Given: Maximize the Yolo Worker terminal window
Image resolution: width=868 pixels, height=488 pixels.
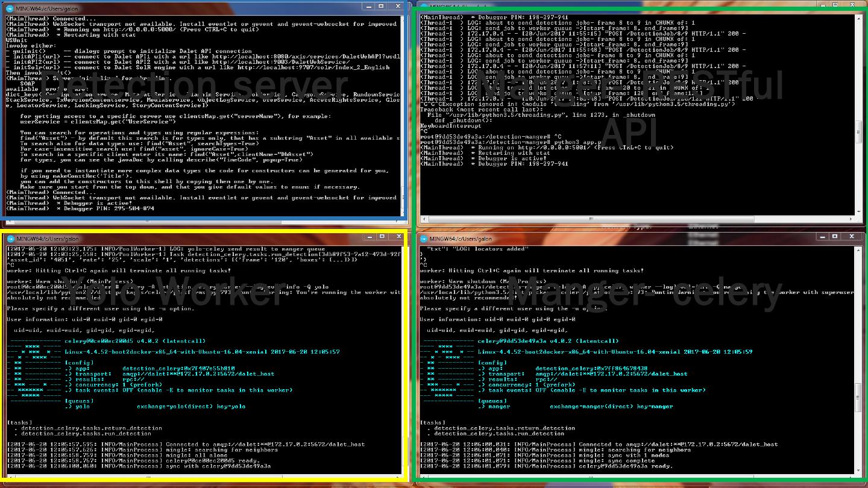Looking at the screenshot, I should (382, 237).
